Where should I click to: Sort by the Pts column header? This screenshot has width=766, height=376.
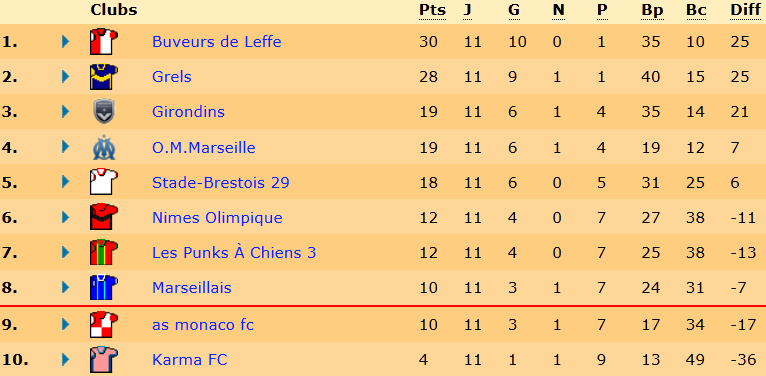[x=432, y=10]
